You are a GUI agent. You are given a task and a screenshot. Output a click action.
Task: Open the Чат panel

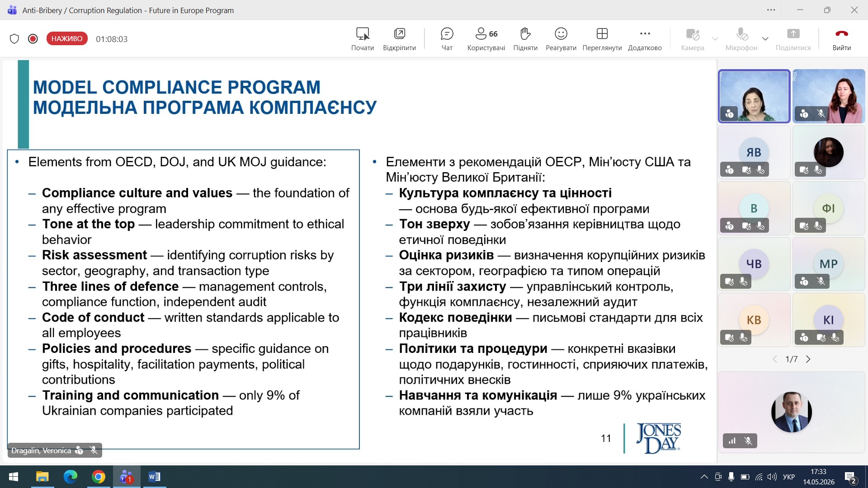(447, 39)
